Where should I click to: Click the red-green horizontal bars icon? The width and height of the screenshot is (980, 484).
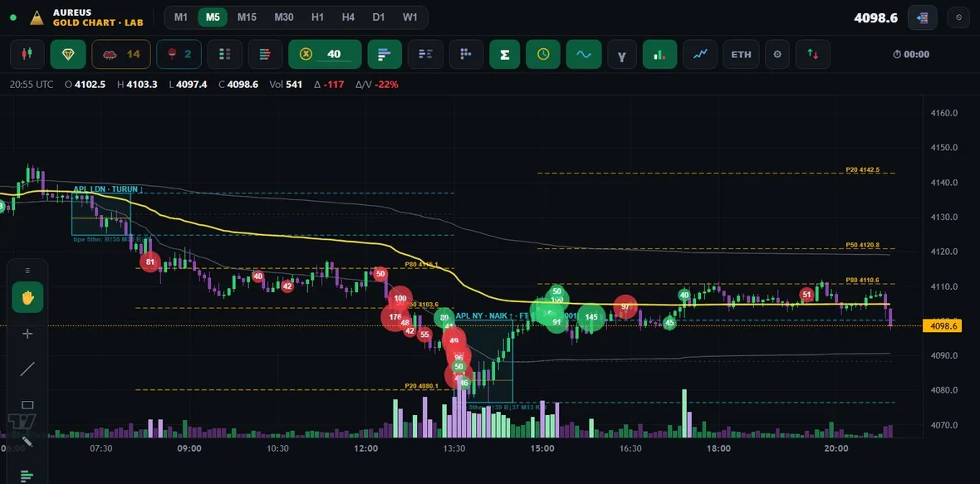point(265,54)
